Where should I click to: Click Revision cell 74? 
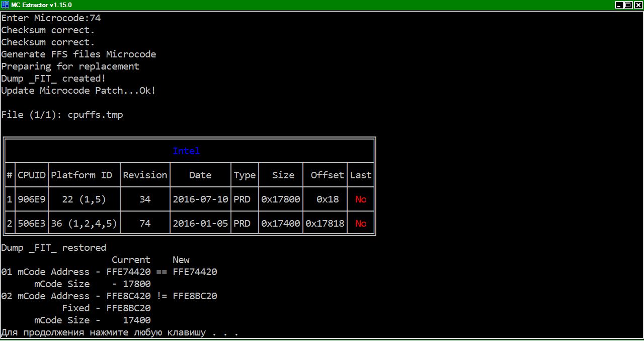pyautogui.click(x=145, y=224)
